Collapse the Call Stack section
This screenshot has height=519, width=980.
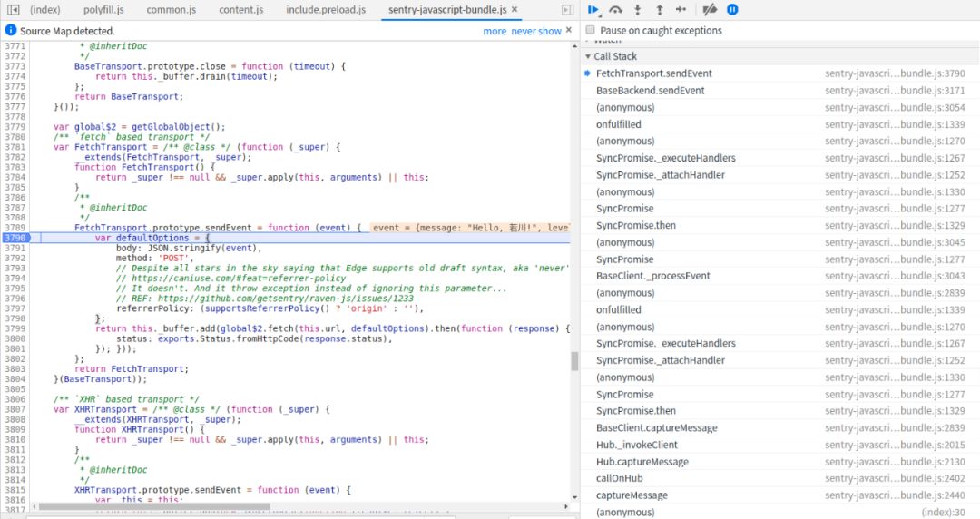pyautogui.click(x=587, y=56)
